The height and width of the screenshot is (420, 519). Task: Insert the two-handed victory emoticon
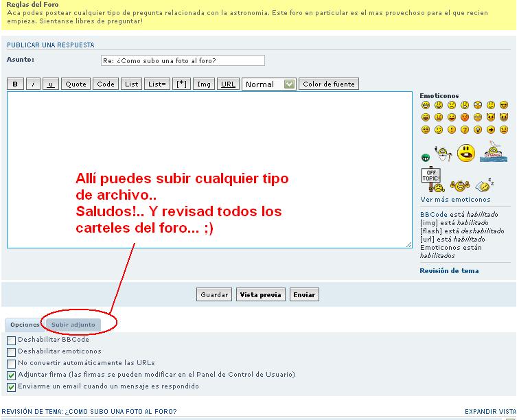(x=460, y=186)
